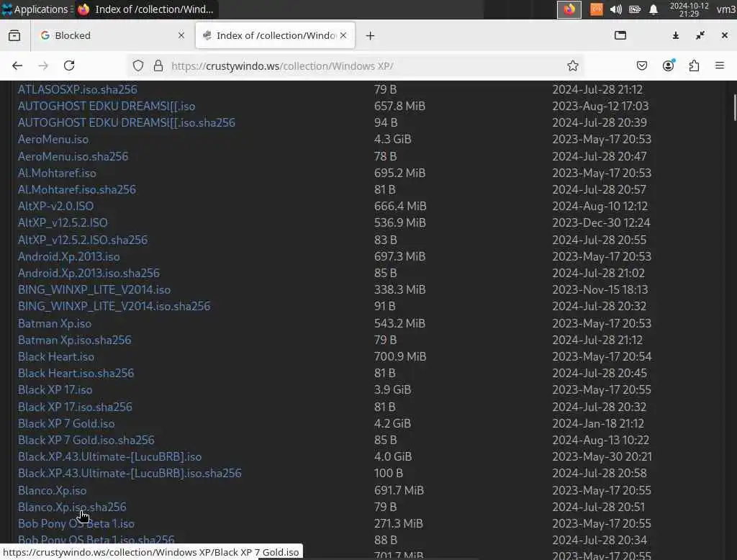Click the 4.3 GiB size of AeroMenu.iso
737x560 pixels.
(x=392, y=140)
